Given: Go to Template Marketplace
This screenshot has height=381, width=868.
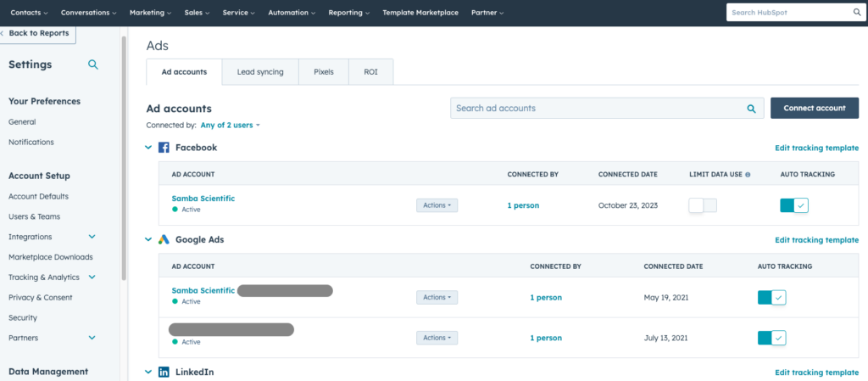Looking at the screenshot, I should [x=420, y=12].
